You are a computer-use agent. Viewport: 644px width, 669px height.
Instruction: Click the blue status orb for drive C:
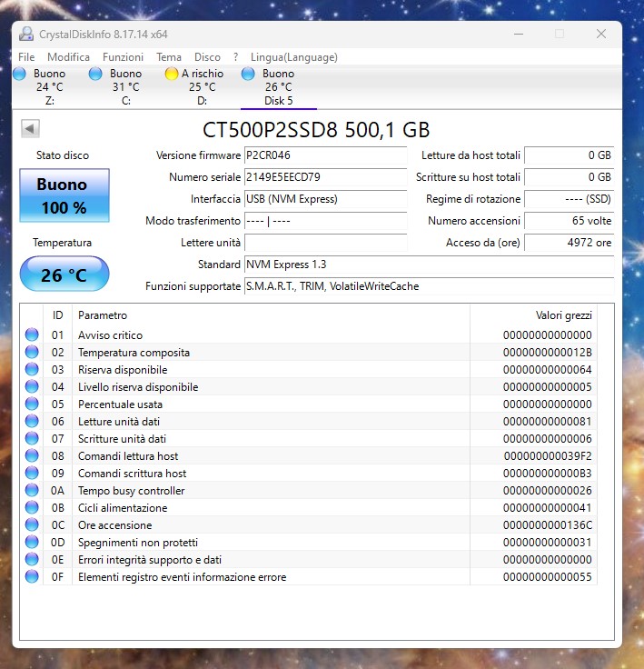click(x=95, y=74)
